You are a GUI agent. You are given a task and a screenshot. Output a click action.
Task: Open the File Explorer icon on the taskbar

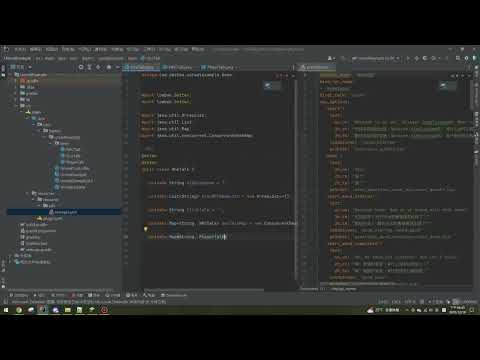click(x=68, y=310)
